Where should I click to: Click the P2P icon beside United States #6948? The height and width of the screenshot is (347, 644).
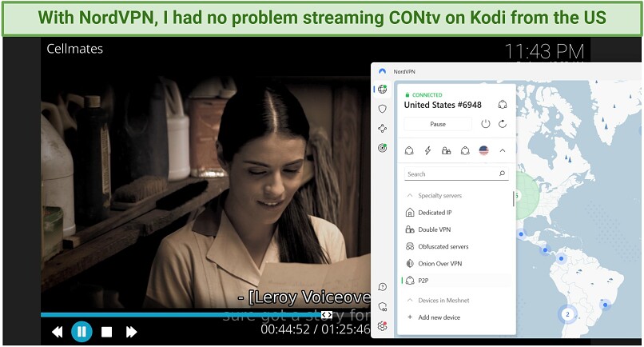pos(503,105)
